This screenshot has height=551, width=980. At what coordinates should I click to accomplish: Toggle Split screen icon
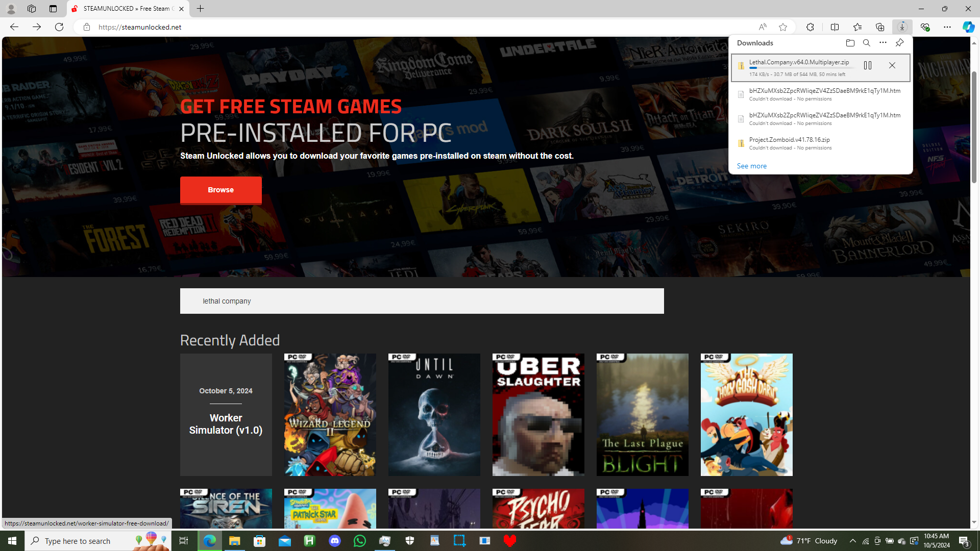[835, 27]
